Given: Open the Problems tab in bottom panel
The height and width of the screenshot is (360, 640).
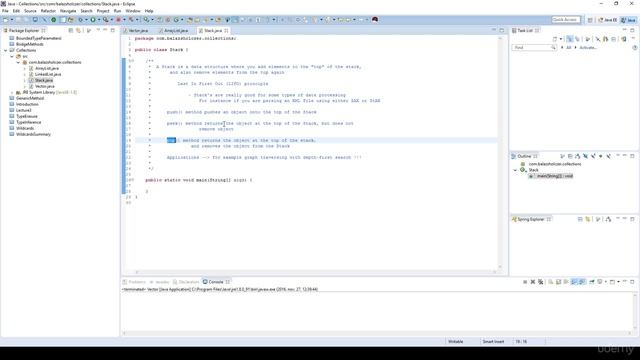Looking at the screenshot, I should coord(134,282).
